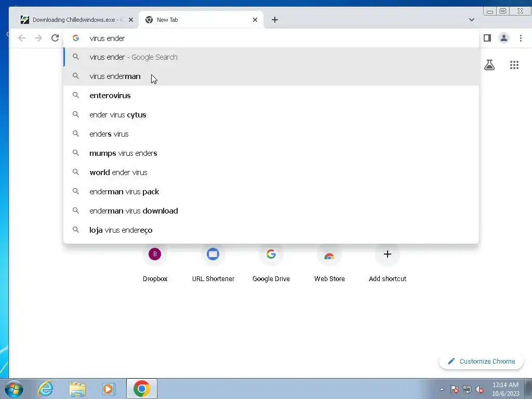Screen dimensions: 532x399
Task: Open the side panel icon
Action: click(x=487, y=38)
